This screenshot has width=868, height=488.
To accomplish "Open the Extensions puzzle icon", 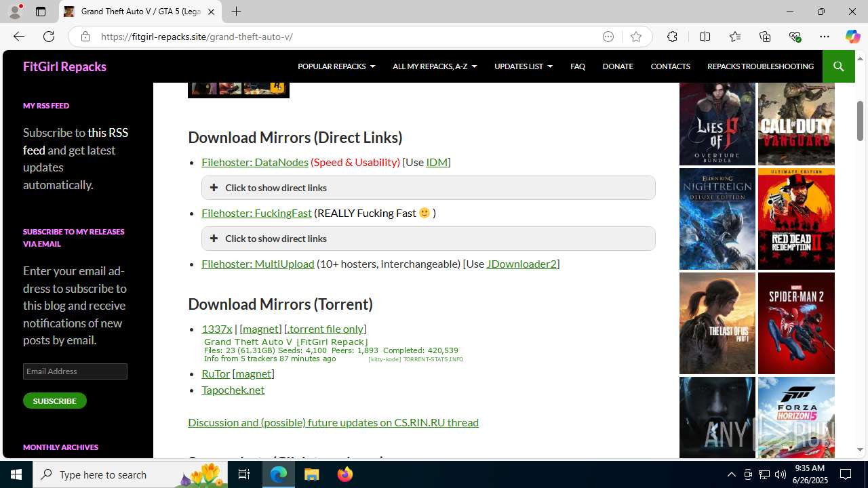I will 672,37.
